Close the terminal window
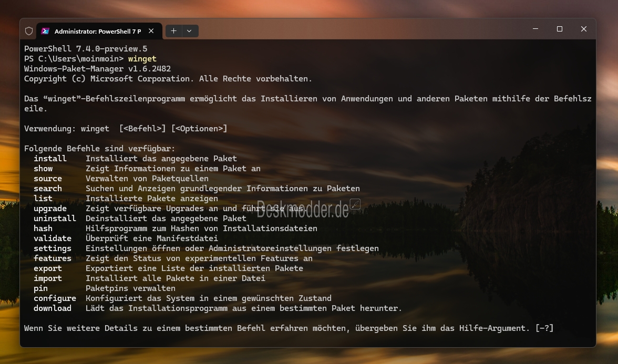 tap(584, 29)
